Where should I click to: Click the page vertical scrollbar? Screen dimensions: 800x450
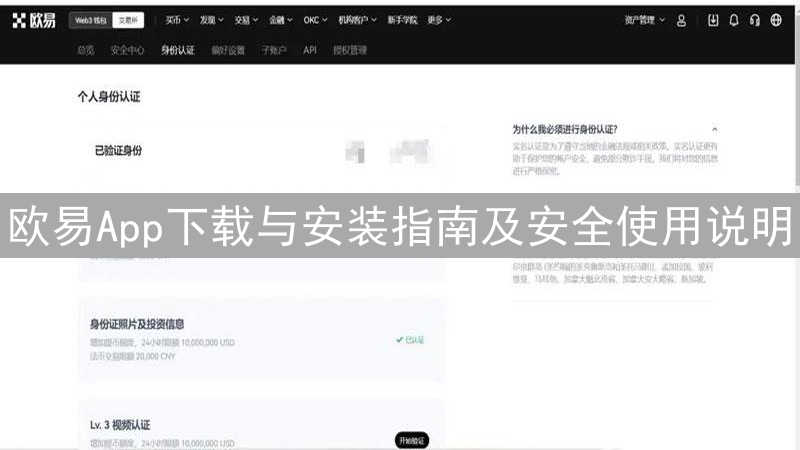797,102
